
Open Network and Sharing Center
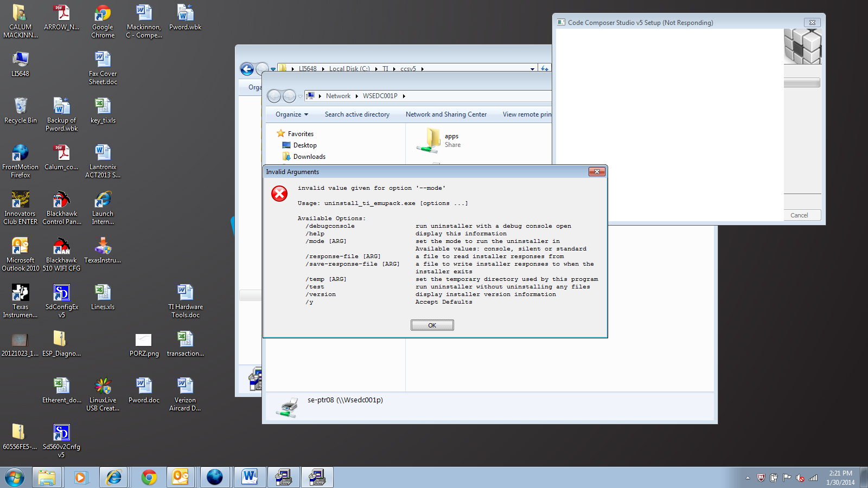[x=446, y=114]
